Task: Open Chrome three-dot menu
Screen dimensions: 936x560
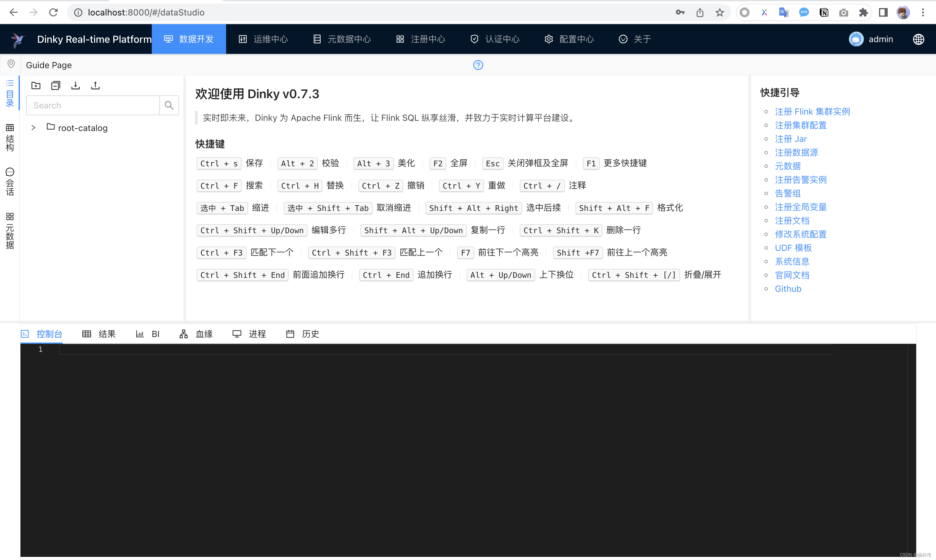Action: point(923,12)
